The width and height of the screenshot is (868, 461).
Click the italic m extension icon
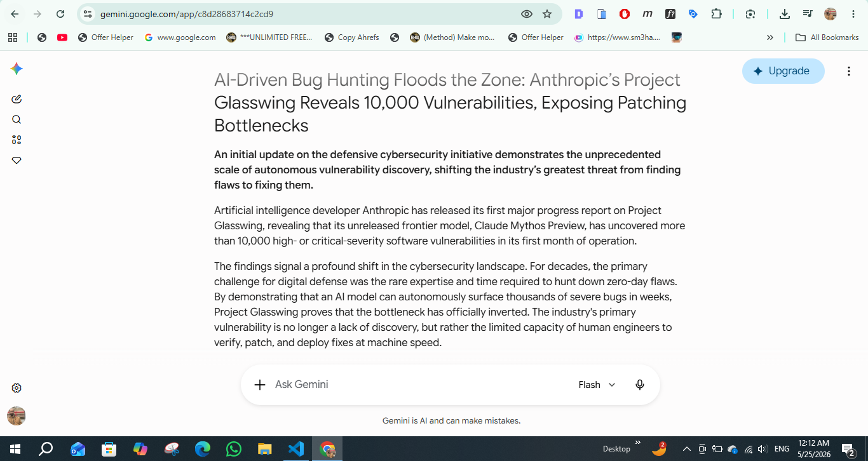point(648,13)
